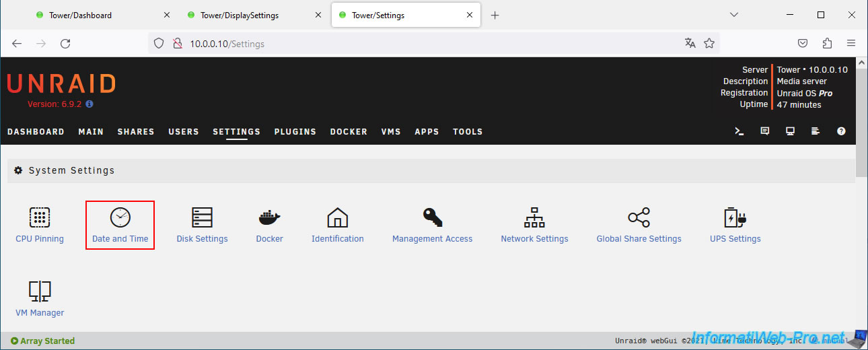
Task: Switch to the Tower/DisplaySettings browser tab
Action: click(x=240, y=15)
